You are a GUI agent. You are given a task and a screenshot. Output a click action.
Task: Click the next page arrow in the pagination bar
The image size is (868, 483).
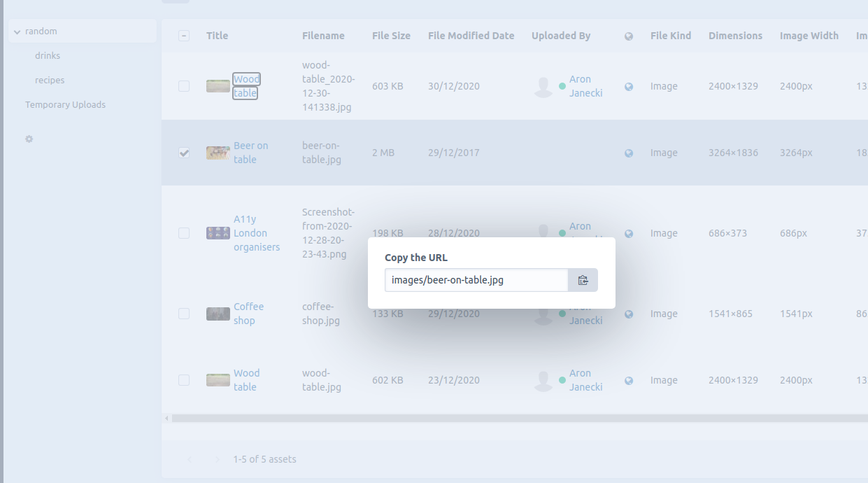217,459
